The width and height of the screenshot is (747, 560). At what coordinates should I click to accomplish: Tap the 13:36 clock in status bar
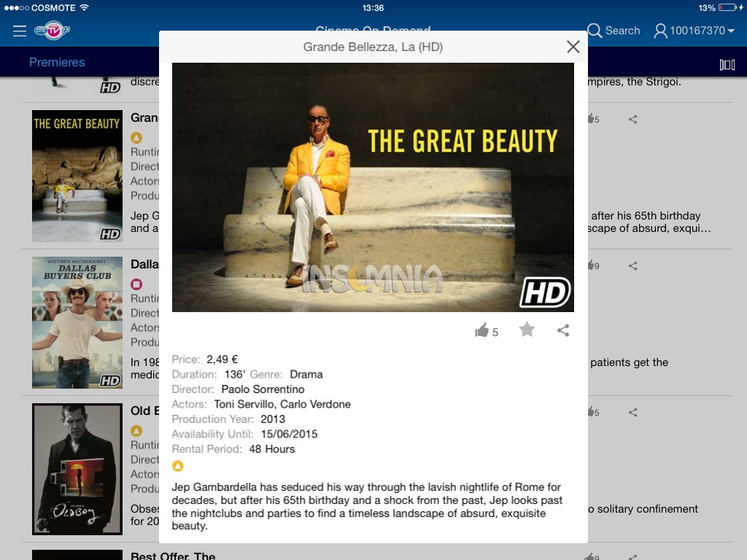(373, 8)
